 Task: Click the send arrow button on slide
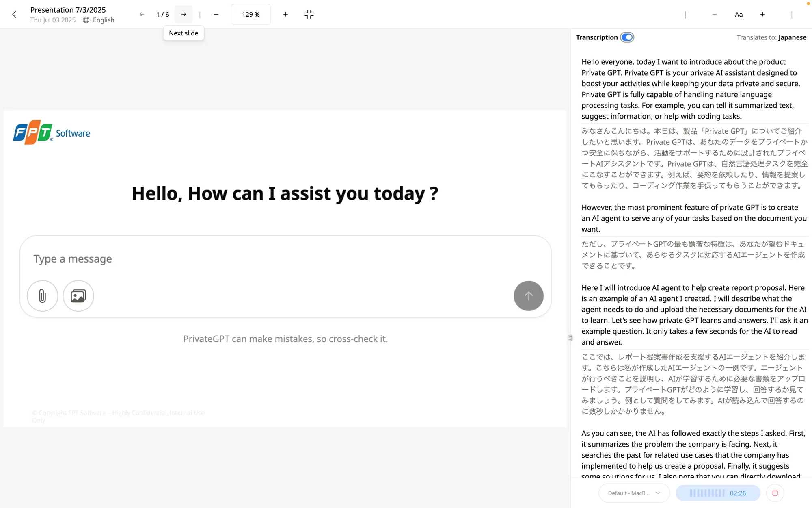coord(528,296)
